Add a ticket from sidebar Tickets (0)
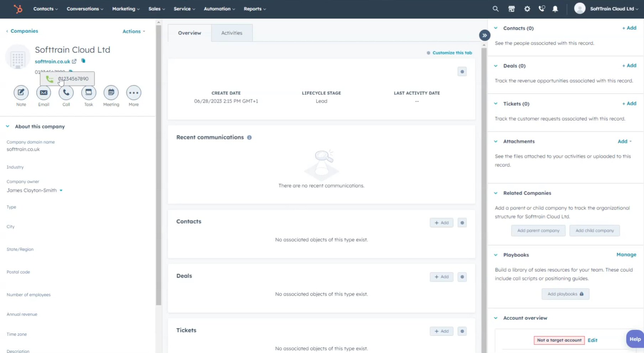 [x=629, y=103]
